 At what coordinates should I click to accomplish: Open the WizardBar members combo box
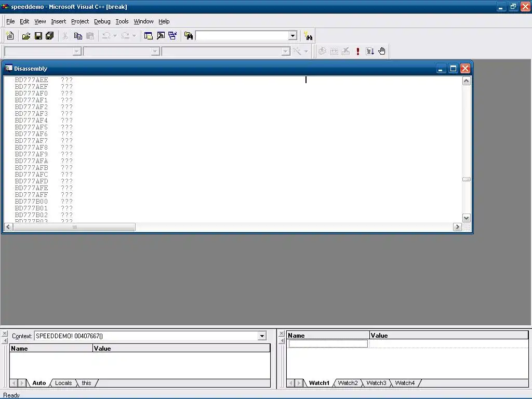click(286, 51)
